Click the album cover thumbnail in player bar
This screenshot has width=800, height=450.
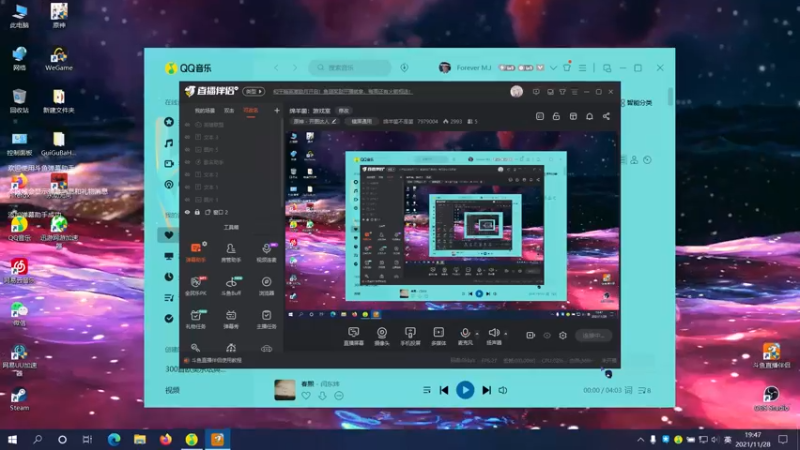click(x=285, y=390)
